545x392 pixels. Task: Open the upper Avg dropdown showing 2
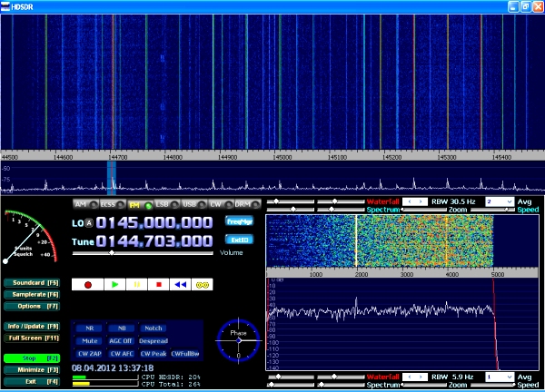tap(499, 201)
